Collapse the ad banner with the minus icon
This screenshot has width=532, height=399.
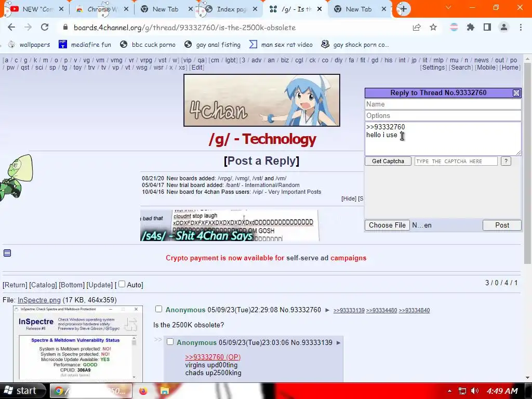(x=7, y=253)
